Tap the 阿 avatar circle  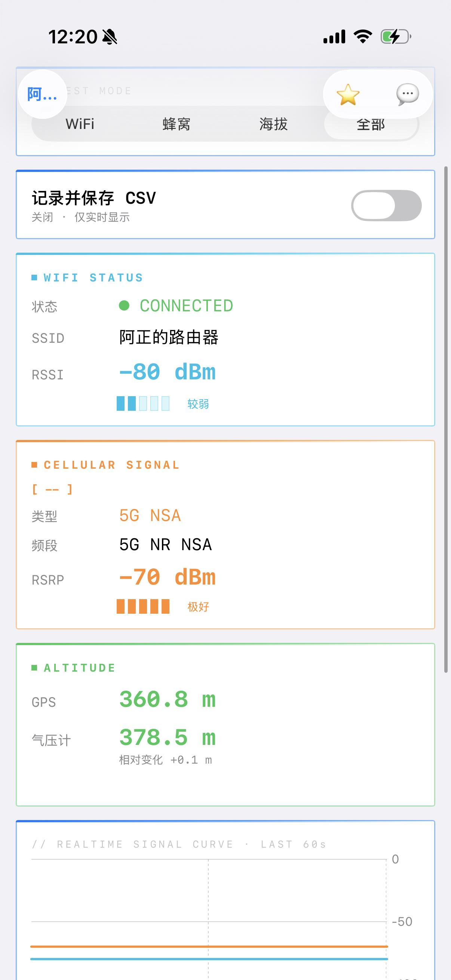42,94
